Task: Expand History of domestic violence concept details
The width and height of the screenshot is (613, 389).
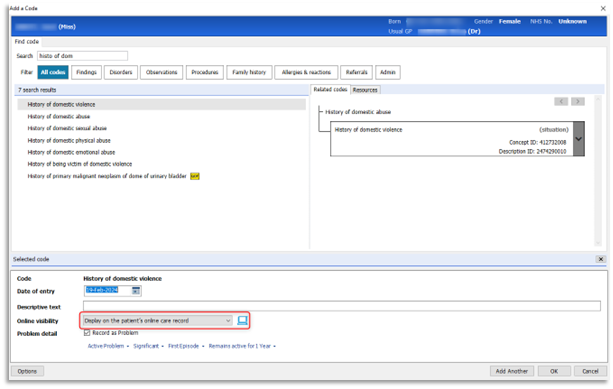Action: (x=579, y=139)
